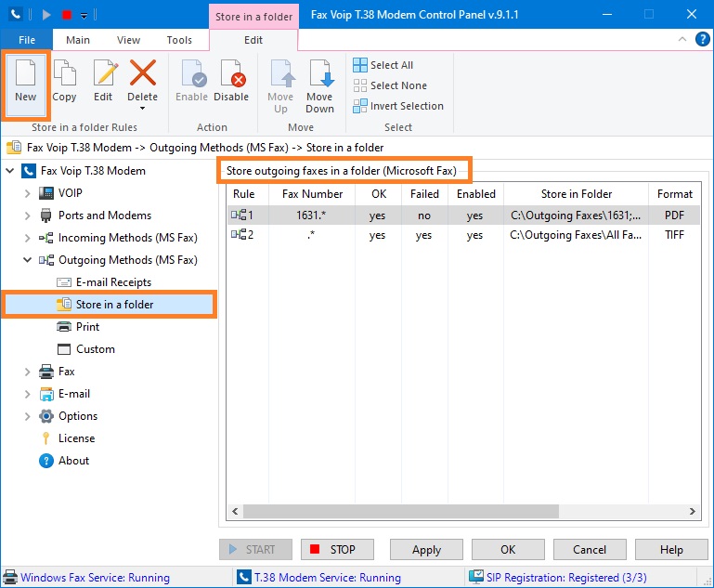Collapse the ribbon with the chevron

(682, 39)
